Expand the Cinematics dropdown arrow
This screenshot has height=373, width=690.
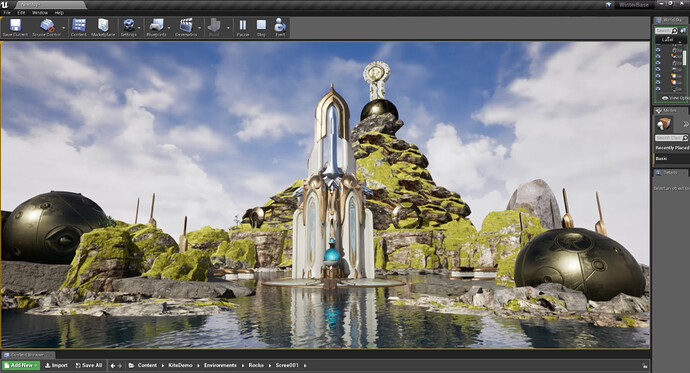pyautogui.click(x=200, y=28)
